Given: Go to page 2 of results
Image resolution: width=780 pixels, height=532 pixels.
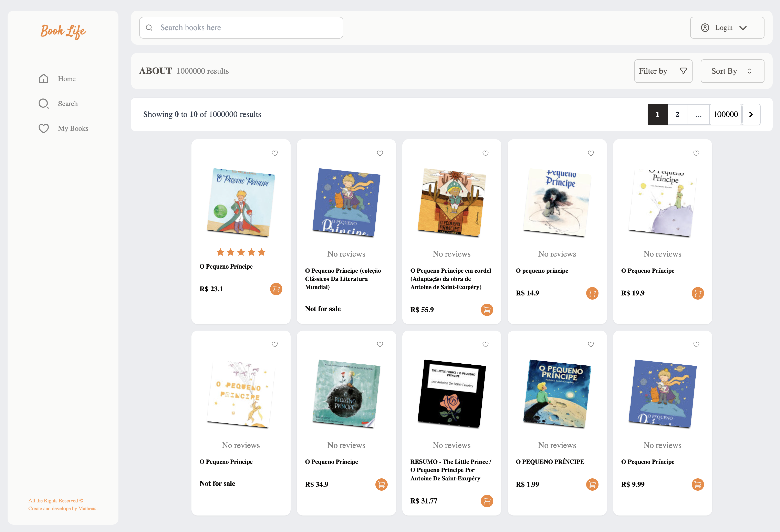Looking at the screenshot, I should (x=677, y=114).
